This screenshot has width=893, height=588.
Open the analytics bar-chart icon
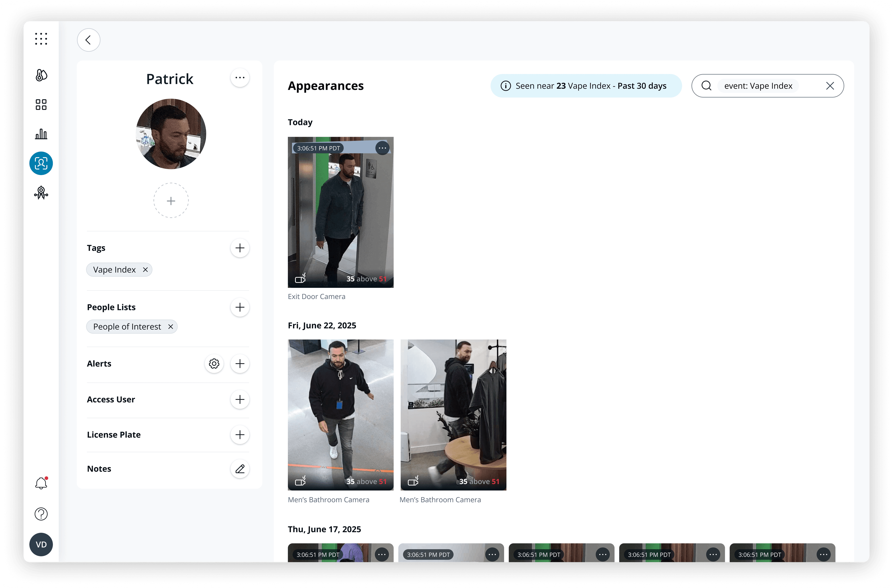pos(41,134)
